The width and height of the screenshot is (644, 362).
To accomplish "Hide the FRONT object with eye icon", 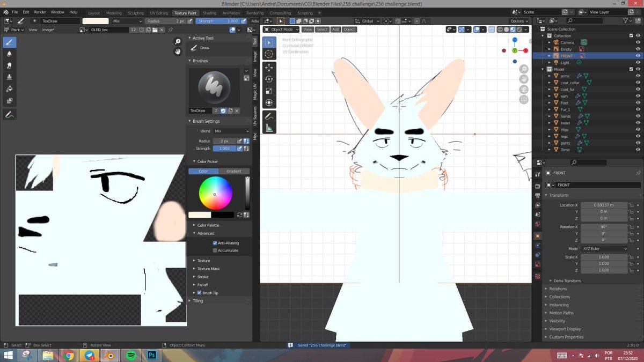I will [x=638, y=56].
